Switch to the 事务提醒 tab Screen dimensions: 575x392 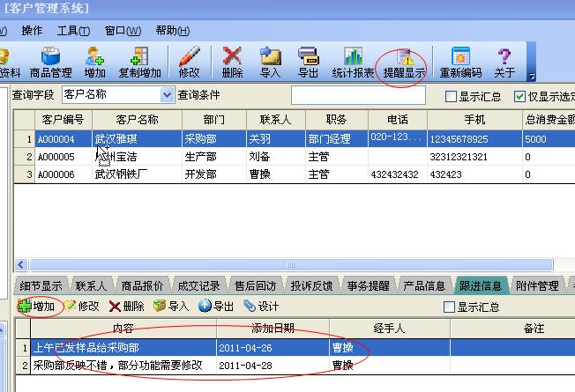click(x=368, y=285)
